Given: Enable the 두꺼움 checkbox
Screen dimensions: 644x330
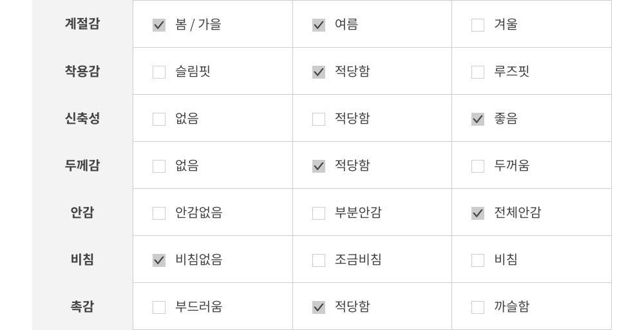Looking at the screenshot, I should [478, 166].
